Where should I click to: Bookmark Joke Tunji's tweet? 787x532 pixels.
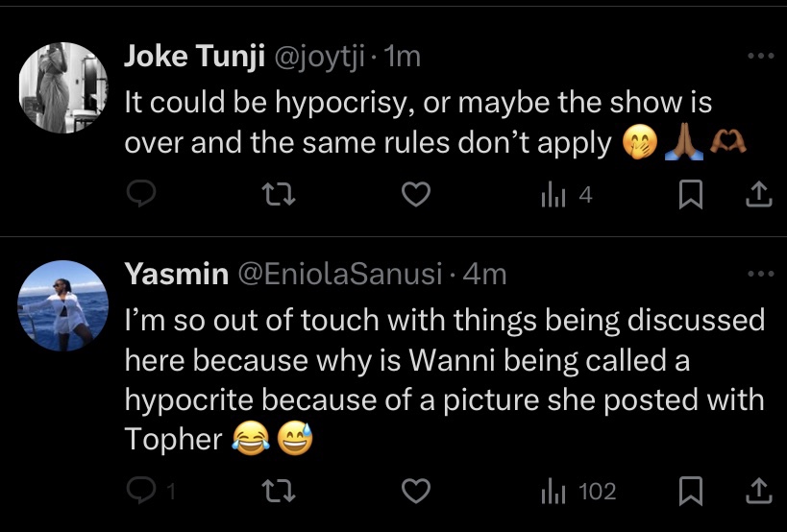pos(690,196)
